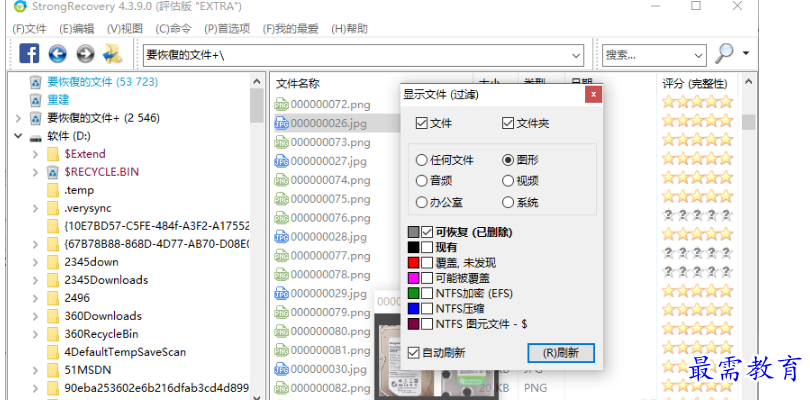
Task: Toggle the 文件夹 checkbox
Action: [508, 123]
